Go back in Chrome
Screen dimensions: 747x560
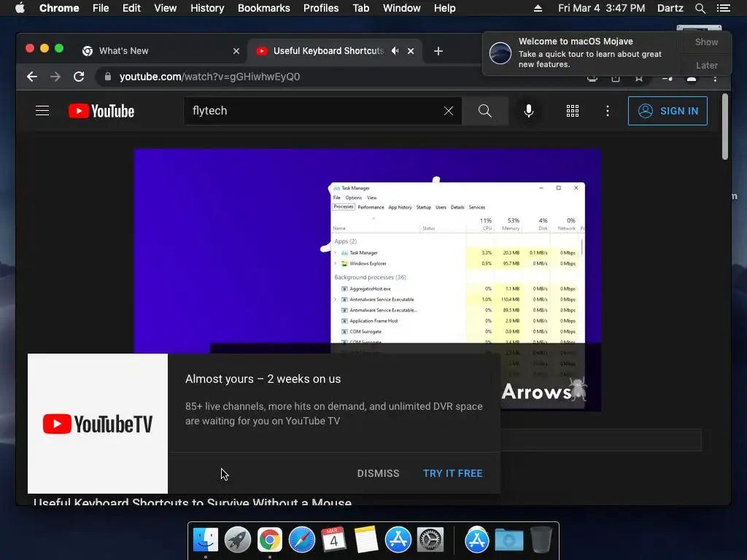coord(32,77)
